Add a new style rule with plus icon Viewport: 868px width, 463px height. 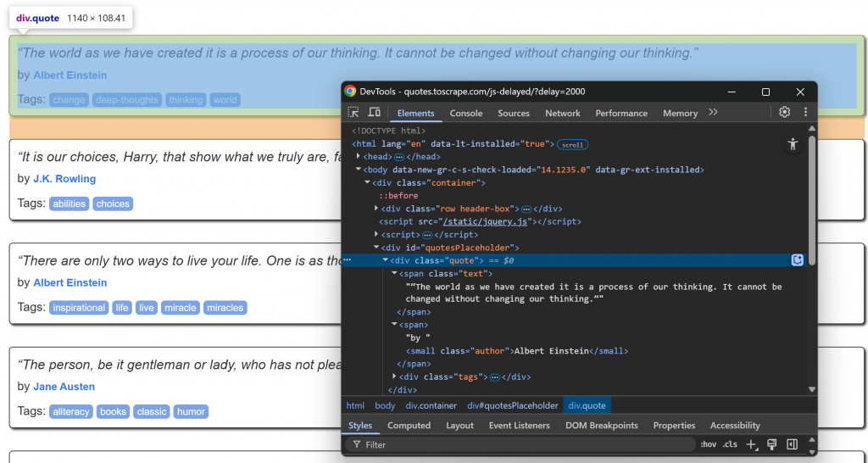(x=751, y=444)
